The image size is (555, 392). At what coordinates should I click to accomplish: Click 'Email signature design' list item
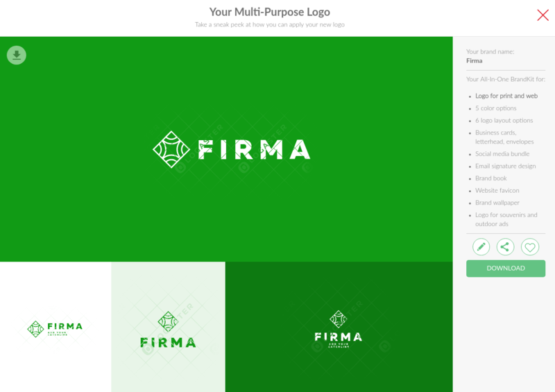click(x=505, y=166)
